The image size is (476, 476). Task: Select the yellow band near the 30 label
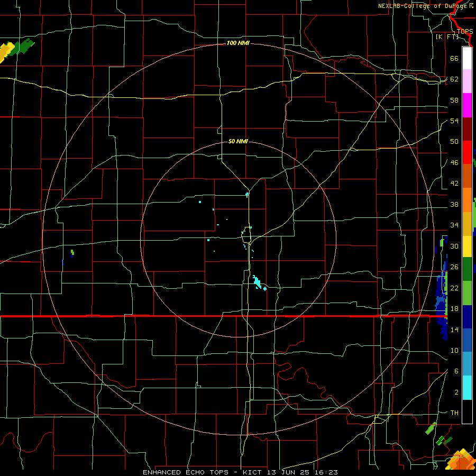pos(467,246)
